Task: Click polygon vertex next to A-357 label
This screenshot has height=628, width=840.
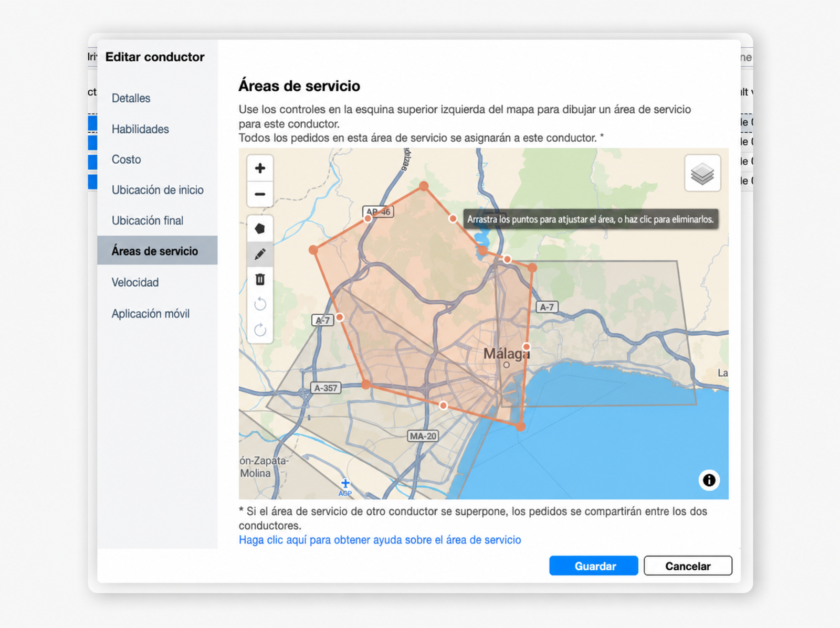Action: click(x=366, y=385)
